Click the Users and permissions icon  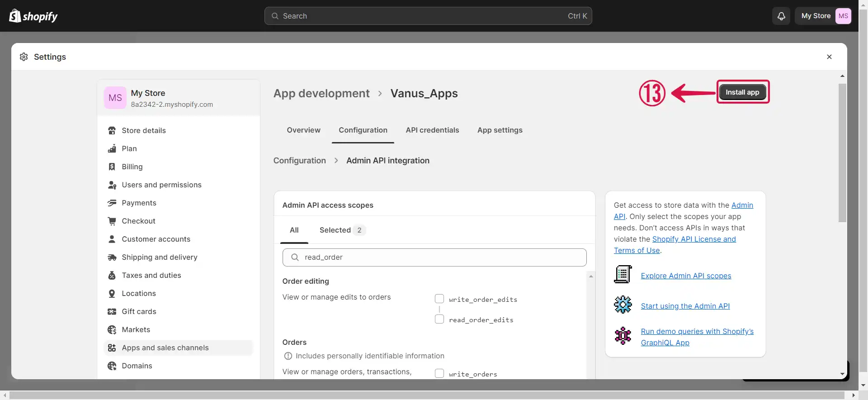click(x=112, y=185)
